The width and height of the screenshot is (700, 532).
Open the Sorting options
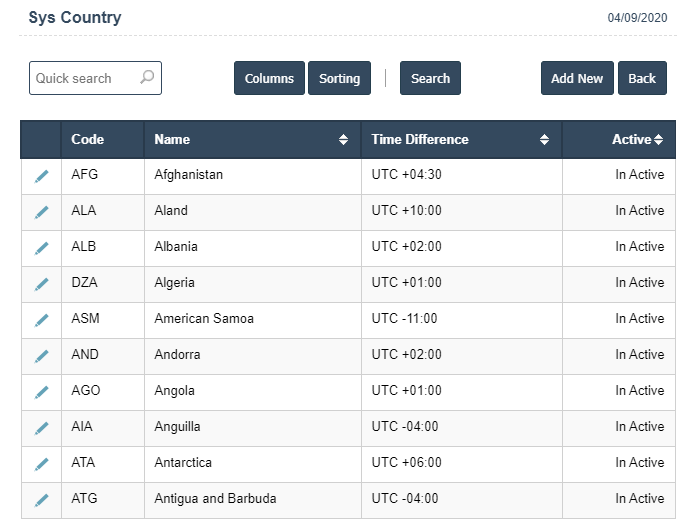point(339,79)
